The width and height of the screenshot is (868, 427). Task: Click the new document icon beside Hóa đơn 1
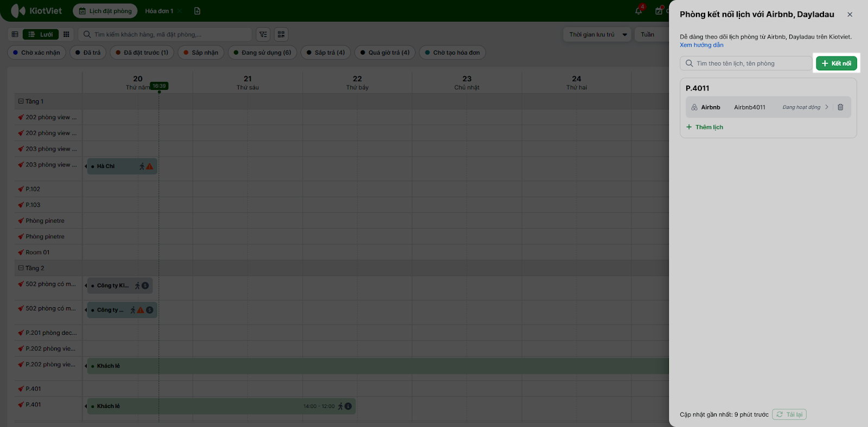coord(197,11)
